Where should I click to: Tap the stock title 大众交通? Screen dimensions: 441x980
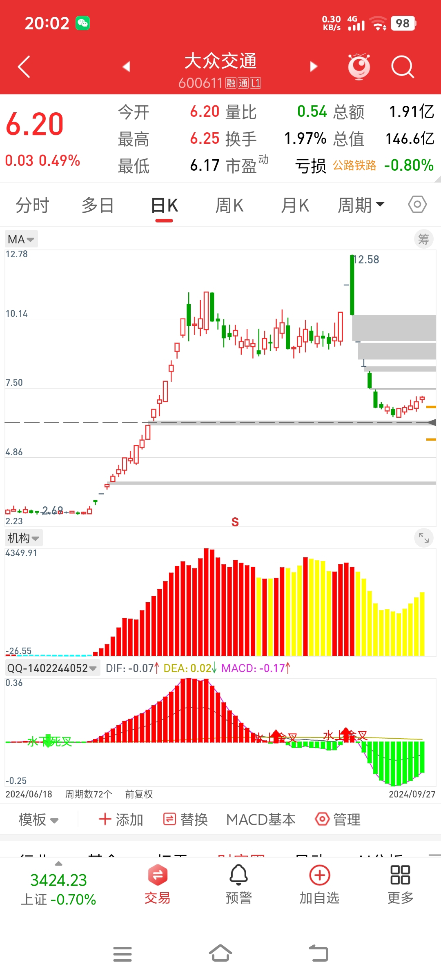coord(220,61)
